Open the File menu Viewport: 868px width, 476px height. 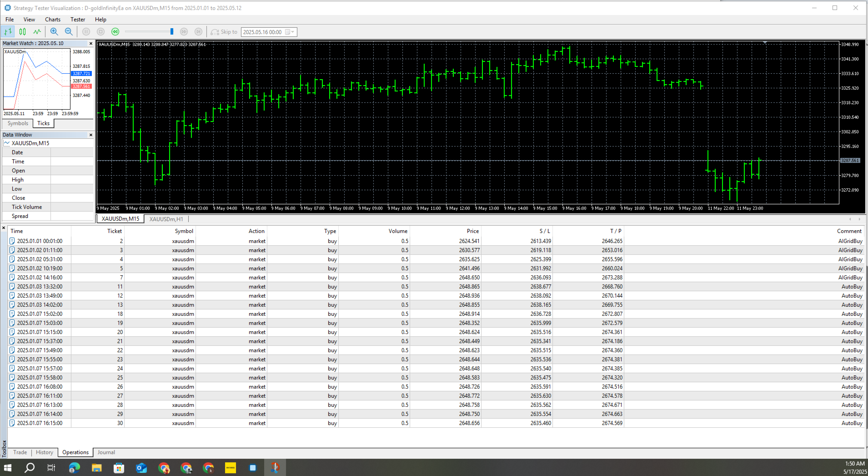pos(10,20)
